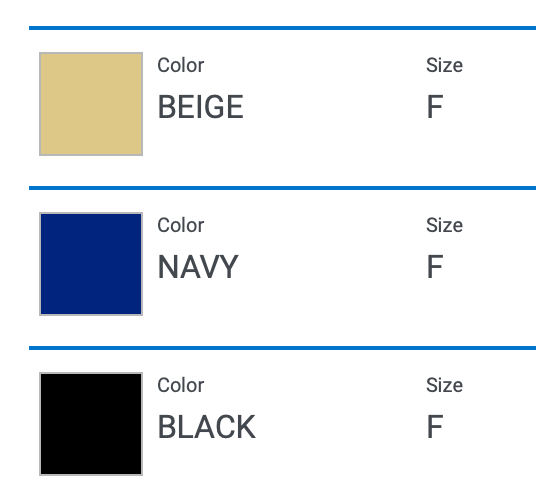The width and height of the screenshot is (536, 496).
Task: Click blank space between BLACK and its size
Action: tap(340, 427)
